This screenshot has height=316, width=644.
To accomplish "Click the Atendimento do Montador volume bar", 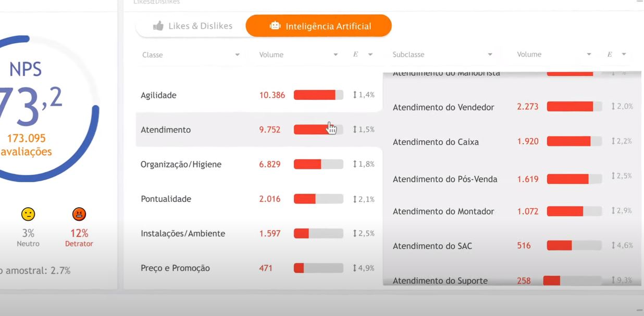I will tap(565, 211).
